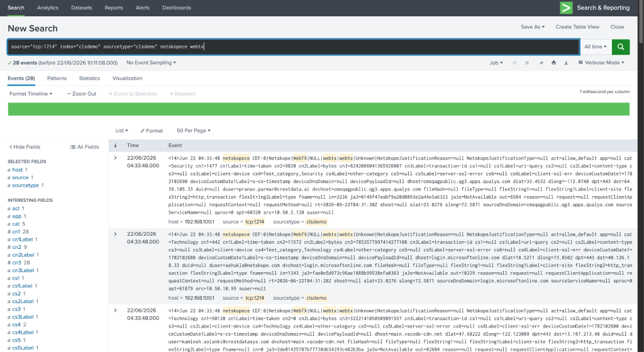Click the Close link near Create Table View
Screen dimensions: 644x352
click(x=617, y=26)
